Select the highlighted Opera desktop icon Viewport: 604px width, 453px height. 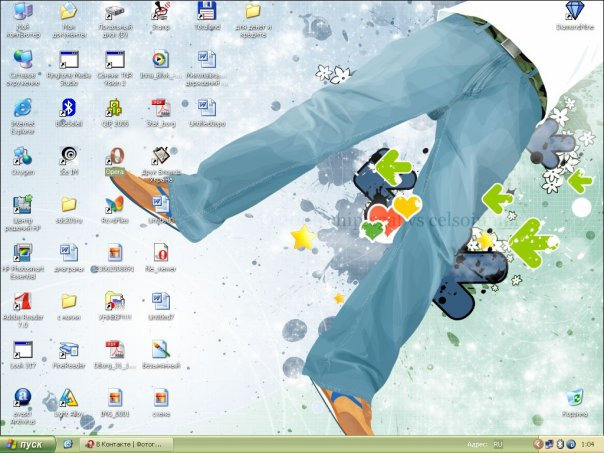coord(115,156)
